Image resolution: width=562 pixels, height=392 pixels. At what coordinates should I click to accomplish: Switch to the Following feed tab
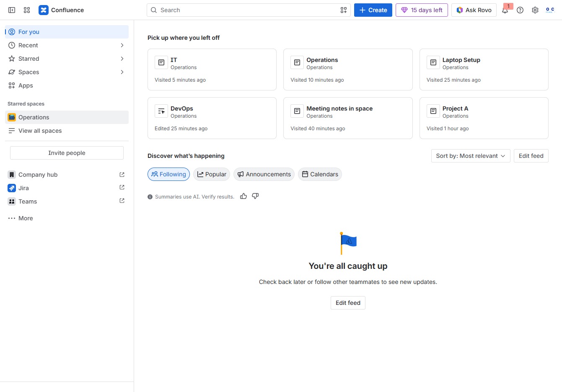click(168, 174)
